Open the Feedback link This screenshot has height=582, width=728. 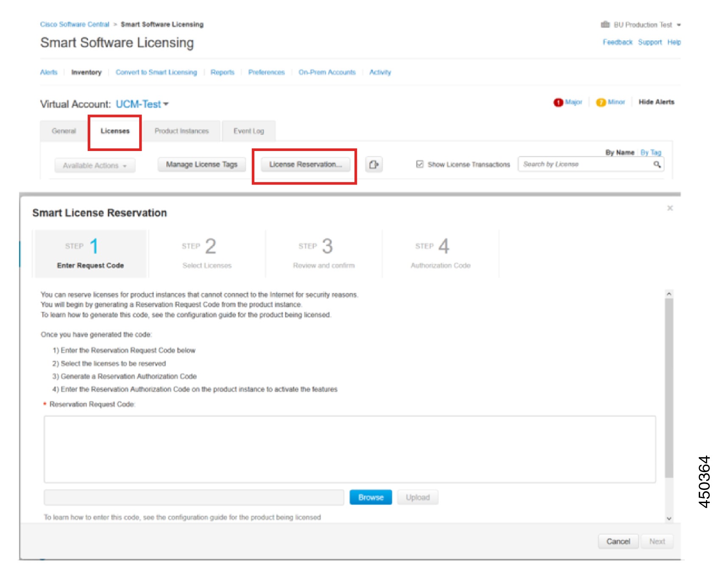point(617,42)
